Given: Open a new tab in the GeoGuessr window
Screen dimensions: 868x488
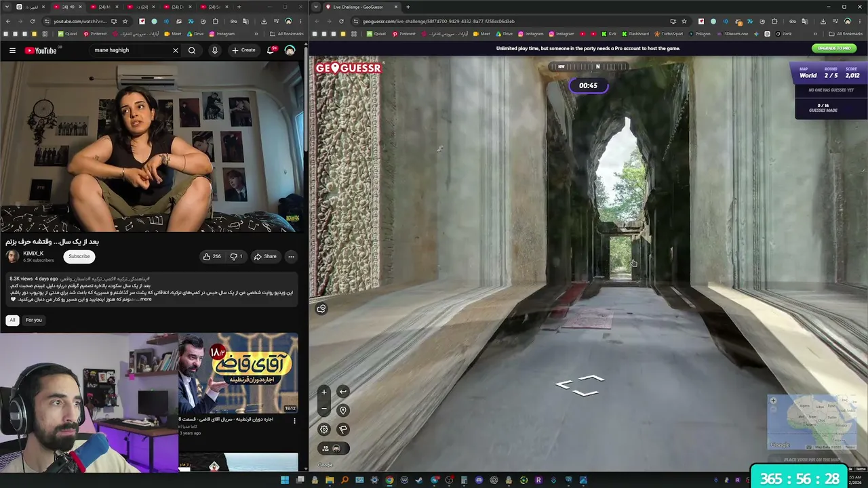Looking at the screenshot, I should coord(408,7).
